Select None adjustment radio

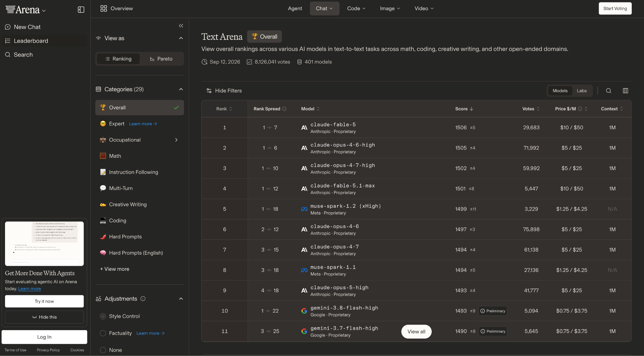pos(103,350)
